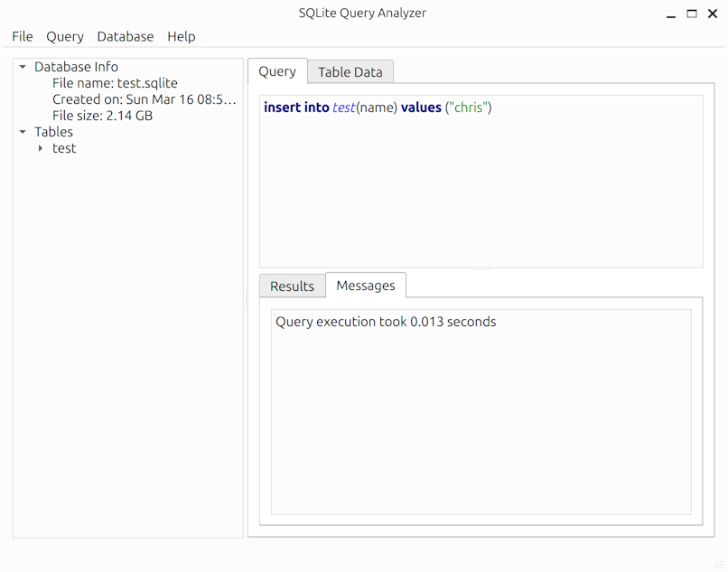
Task: Switch to the Table Data tab
Action: (350, 72)
